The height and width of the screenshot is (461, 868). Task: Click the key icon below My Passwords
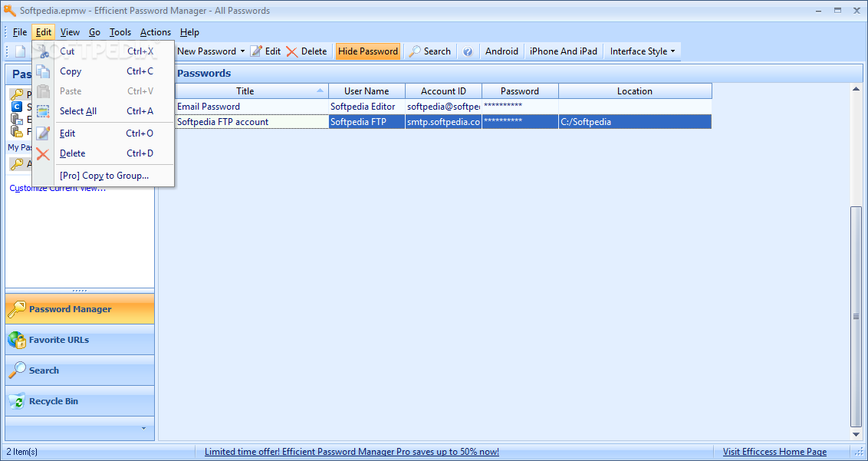[x=17, y=164]
